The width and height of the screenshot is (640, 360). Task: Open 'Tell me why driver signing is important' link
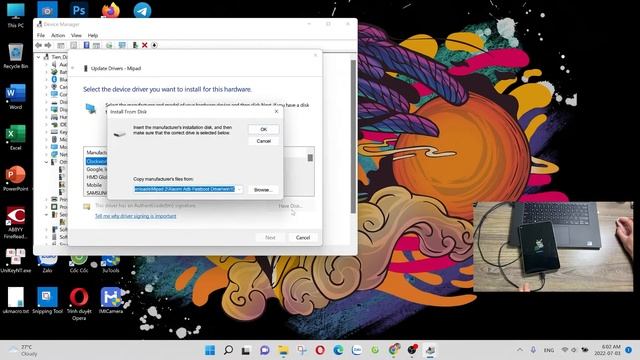[x=136, y=216]
